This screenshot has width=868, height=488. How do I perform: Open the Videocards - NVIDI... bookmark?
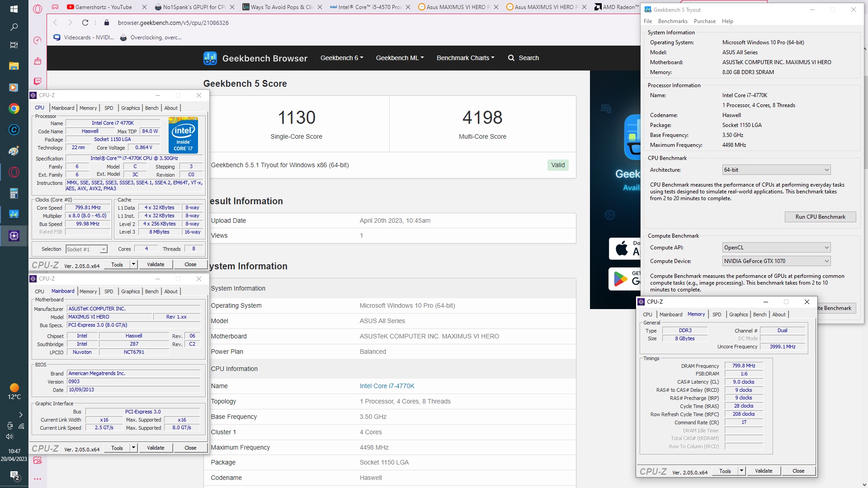(84, 38)
